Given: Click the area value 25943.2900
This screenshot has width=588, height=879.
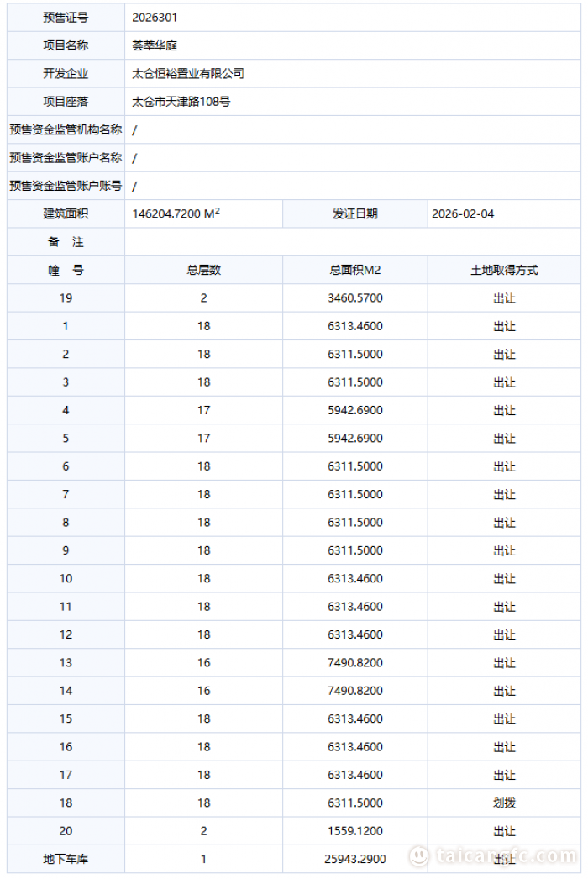Looking at the screenshot, I should tap(355, 859).
